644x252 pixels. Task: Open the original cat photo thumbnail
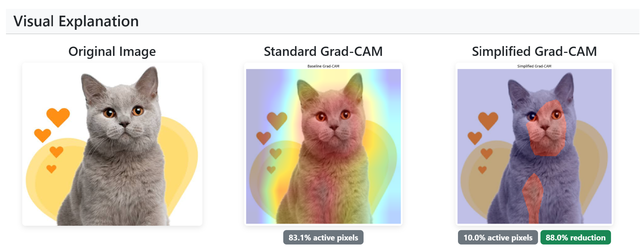[112, 144]
